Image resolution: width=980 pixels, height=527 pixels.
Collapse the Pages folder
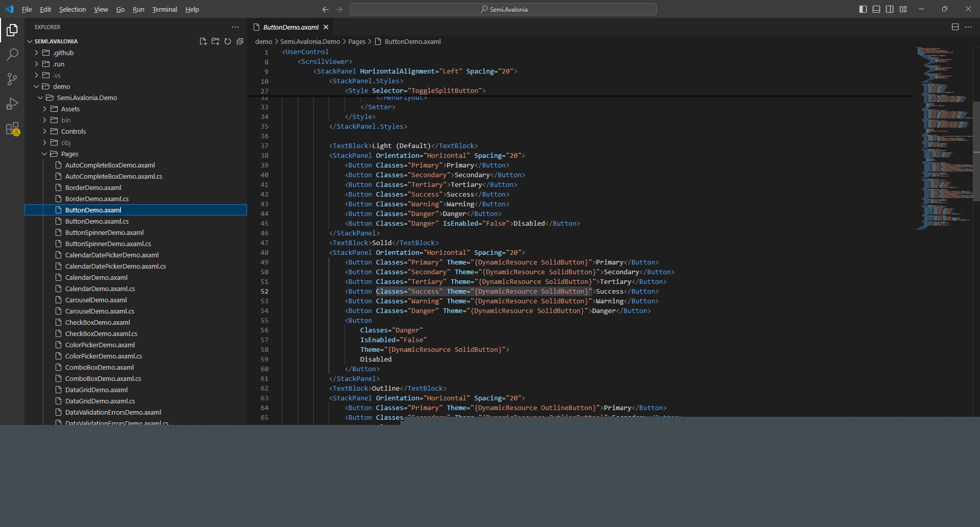click(69, 154)
